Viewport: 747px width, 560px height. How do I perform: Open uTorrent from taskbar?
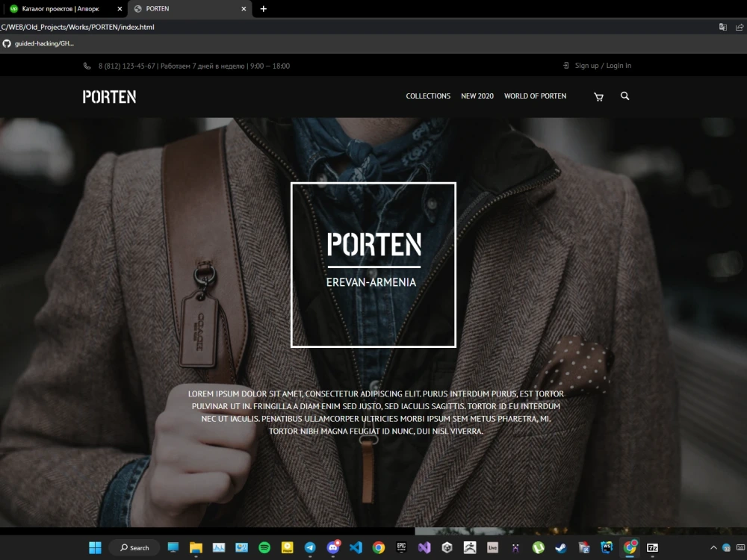tap(539, 547)
